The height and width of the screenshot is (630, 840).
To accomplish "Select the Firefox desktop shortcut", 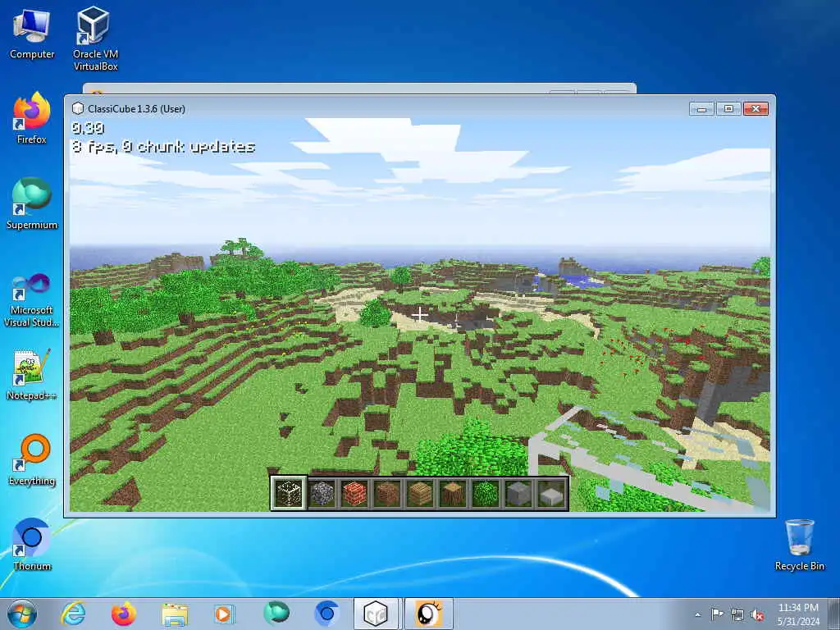I will 32,118.
